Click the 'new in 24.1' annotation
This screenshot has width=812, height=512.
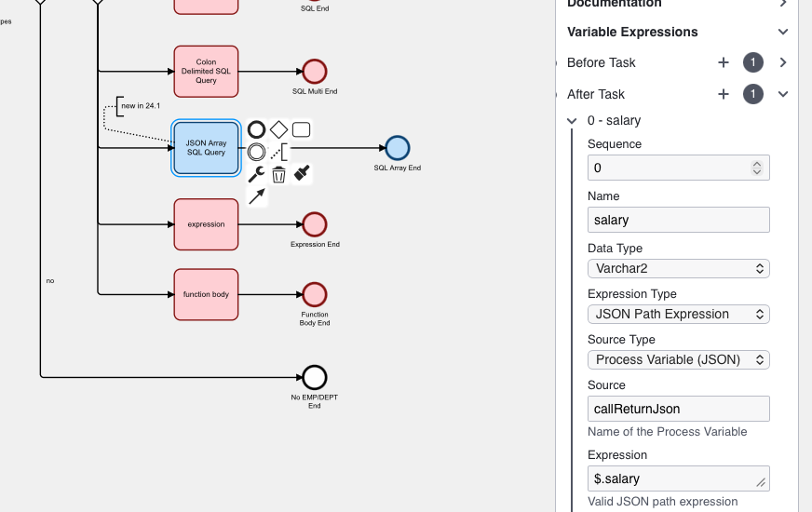click(141, 105)
